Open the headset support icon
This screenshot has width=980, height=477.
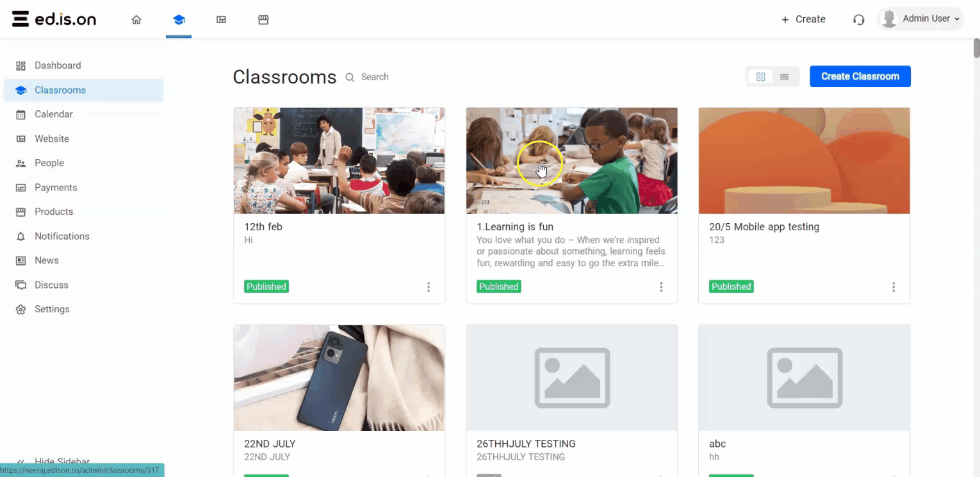859,19
